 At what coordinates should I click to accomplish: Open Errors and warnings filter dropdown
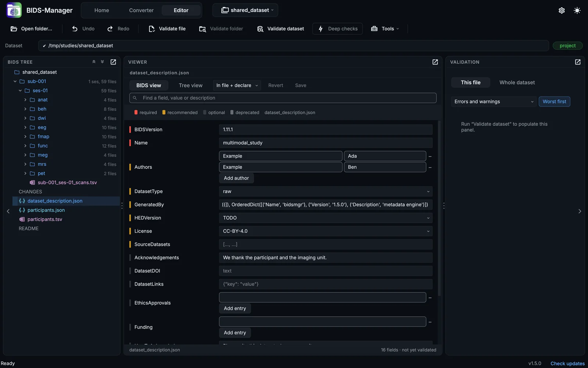point(494,102)
